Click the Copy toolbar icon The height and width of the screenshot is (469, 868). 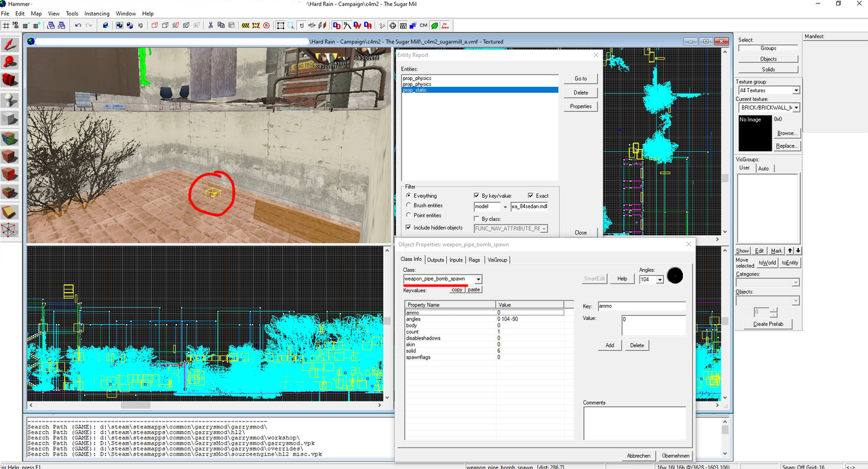221,25
